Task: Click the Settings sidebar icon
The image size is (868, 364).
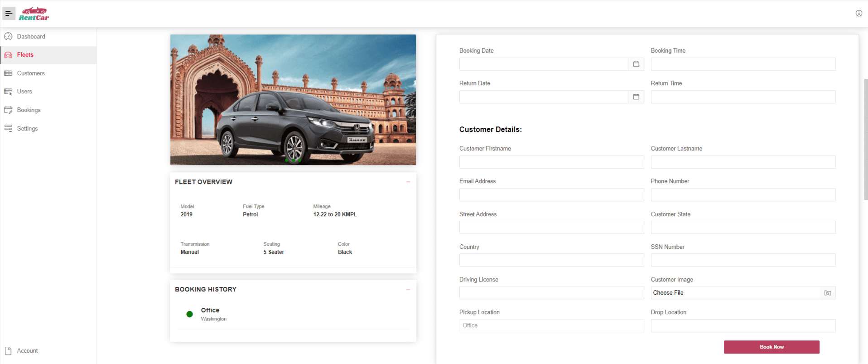Action: click(8, 129)
